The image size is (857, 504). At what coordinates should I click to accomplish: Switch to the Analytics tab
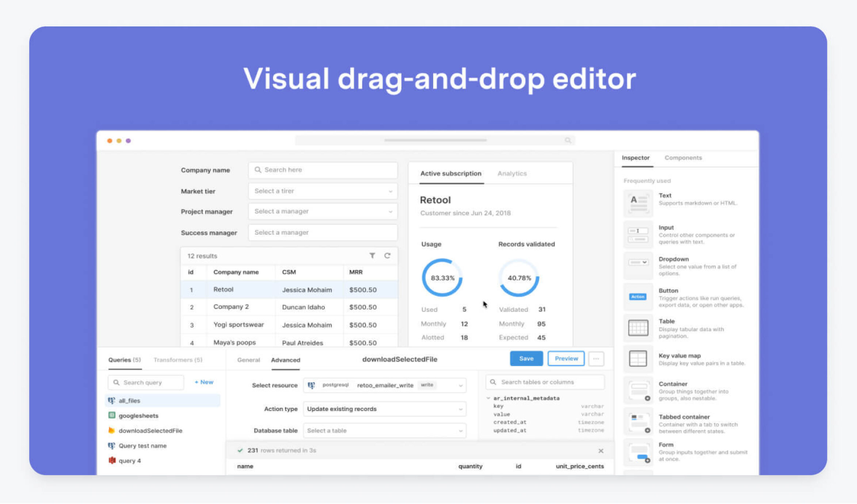512,173
